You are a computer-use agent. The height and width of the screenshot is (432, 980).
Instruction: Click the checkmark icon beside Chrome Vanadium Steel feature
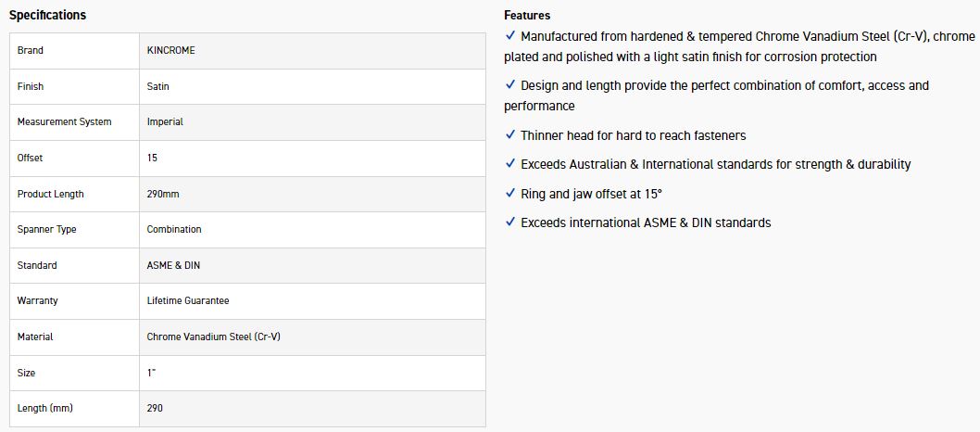coord(510,36)
